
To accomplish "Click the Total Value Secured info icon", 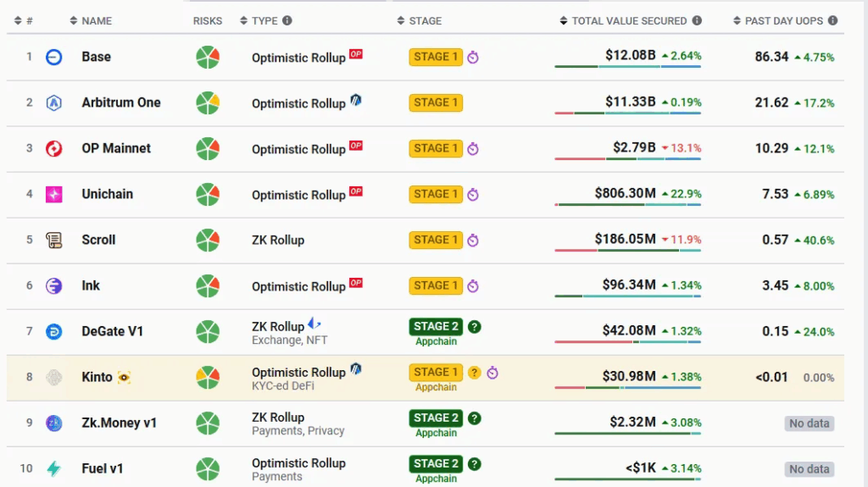I will click(697, 20).
